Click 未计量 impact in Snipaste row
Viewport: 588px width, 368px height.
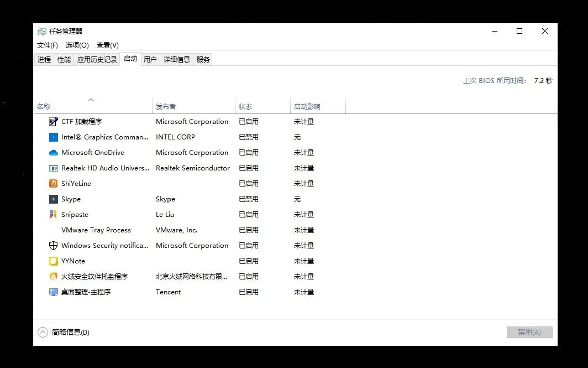coord(304,214)
